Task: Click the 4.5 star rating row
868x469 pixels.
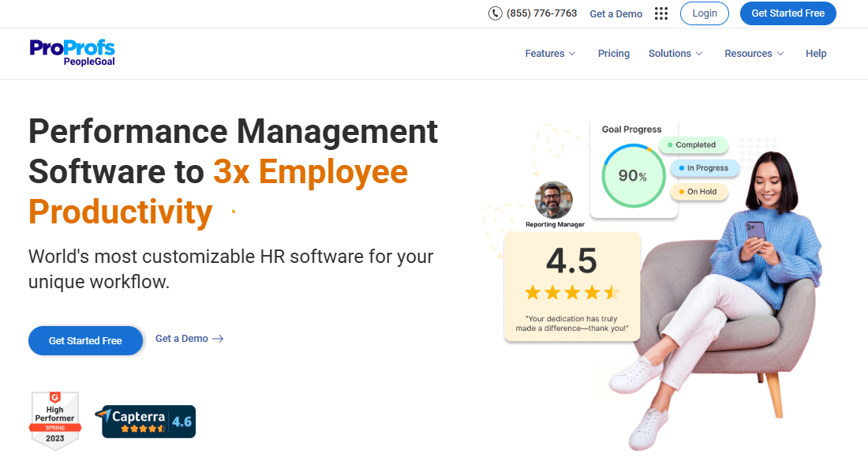Action: coord(572,293)
